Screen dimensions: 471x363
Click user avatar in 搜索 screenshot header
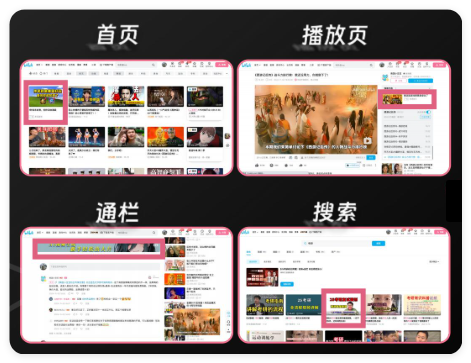pyautogui.click(x=388, y=232)
